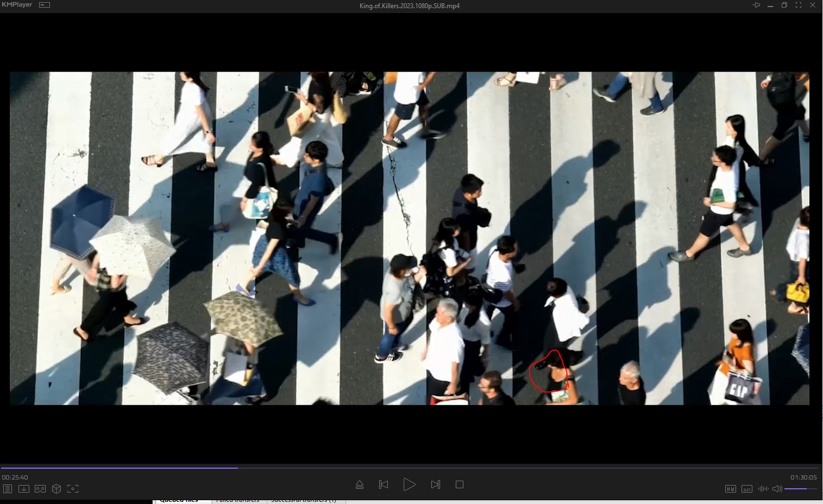Skip to the previous track
Screen dimensions: 823x504
tap(384, 484)
